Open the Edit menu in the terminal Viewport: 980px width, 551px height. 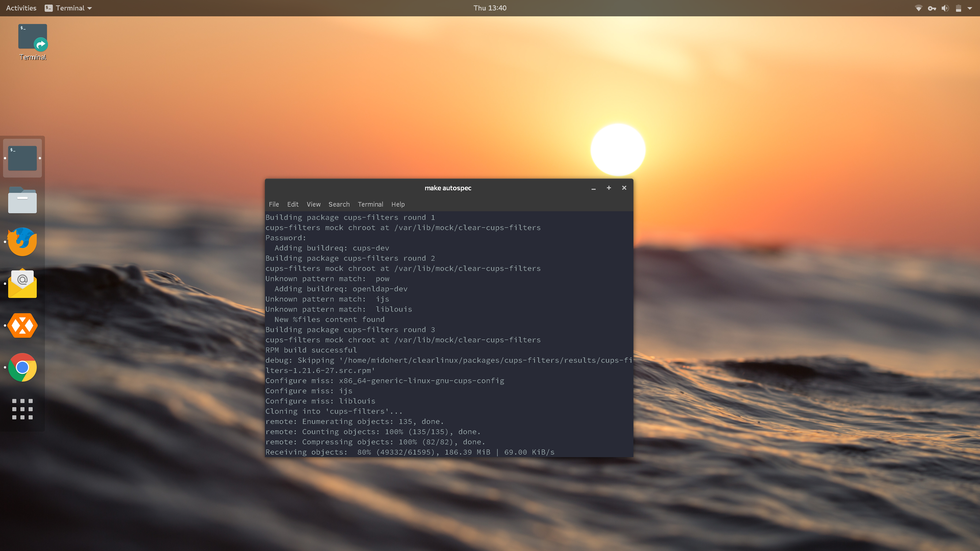coord(293,204)
